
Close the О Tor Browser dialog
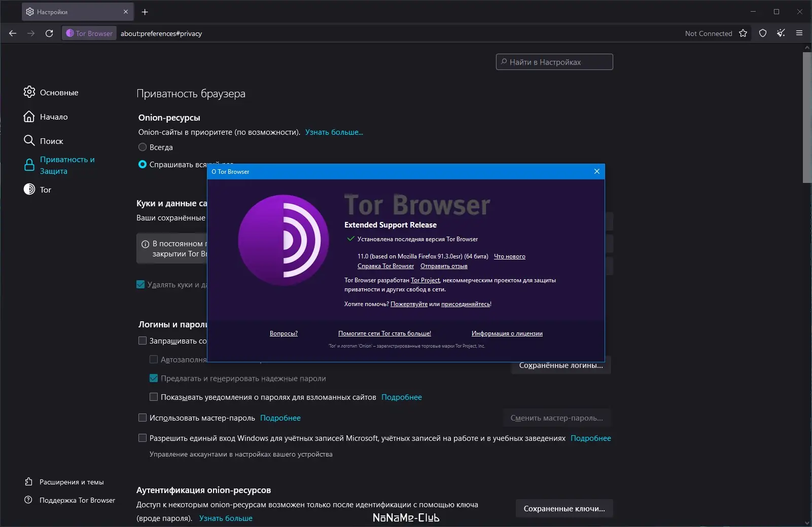tap(597, 171)
